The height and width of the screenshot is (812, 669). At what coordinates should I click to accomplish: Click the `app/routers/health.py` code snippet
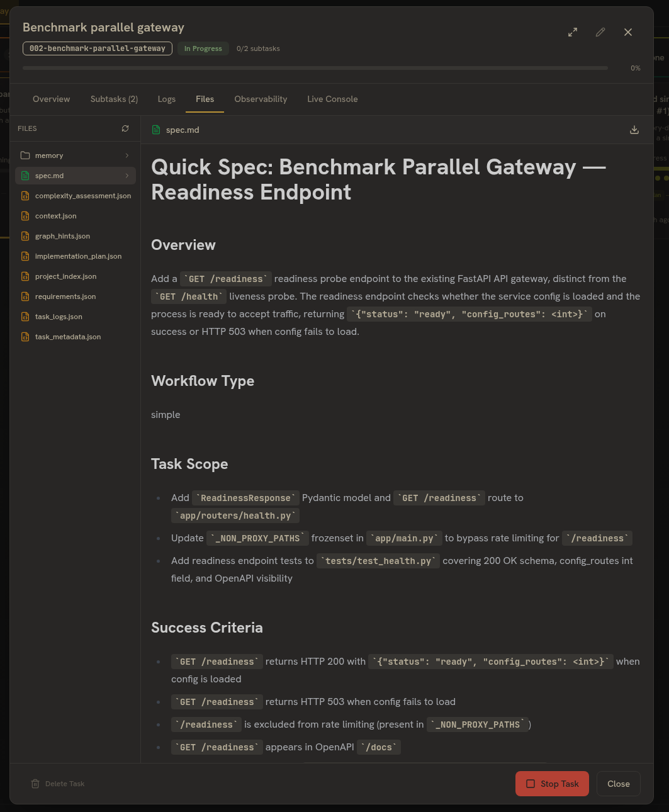tap(235, 516)
